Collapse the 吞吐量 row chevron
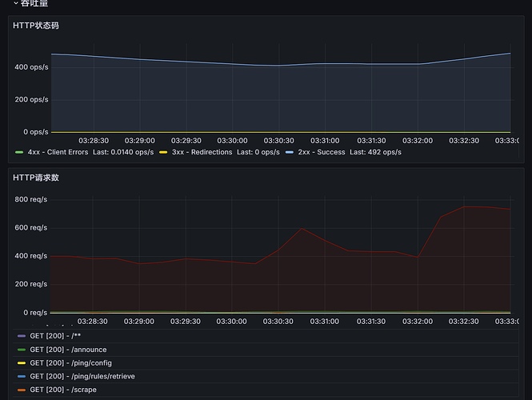This screenshot has height=400, width=532. coord(15,3)
